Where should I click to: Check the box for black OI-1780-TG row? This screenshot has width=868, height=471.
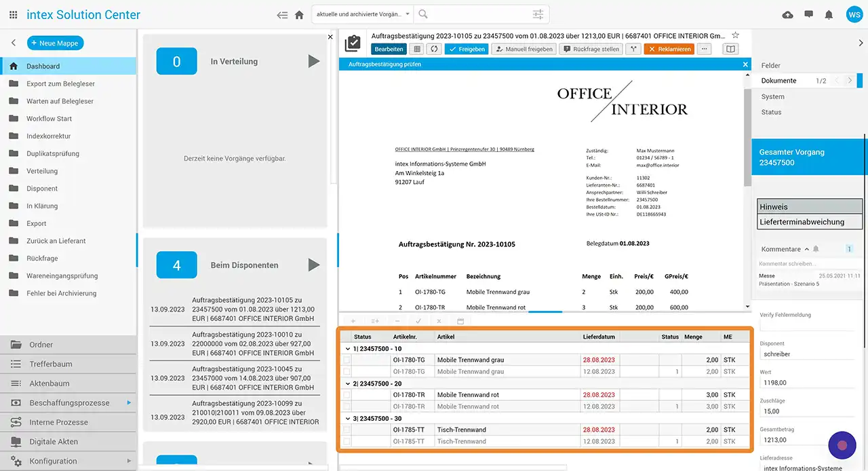(347, 360)
